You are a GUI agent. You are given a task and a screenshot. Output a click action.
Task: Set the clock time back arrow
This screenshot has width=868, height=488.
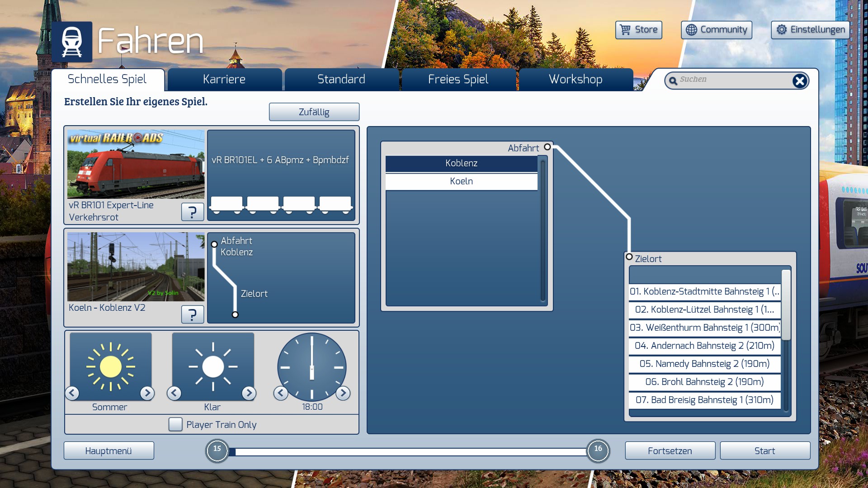tap(281, 393)
